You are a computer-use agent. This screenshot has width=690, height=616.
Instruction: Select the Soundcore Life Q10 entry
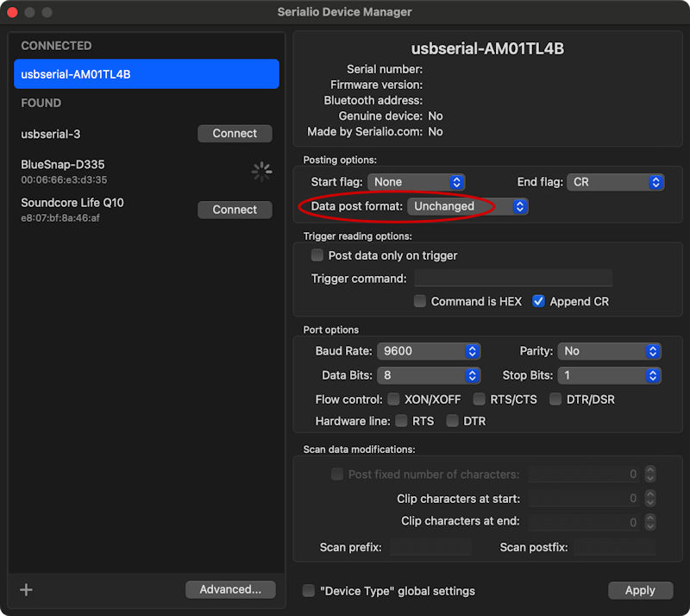point(147,210)
